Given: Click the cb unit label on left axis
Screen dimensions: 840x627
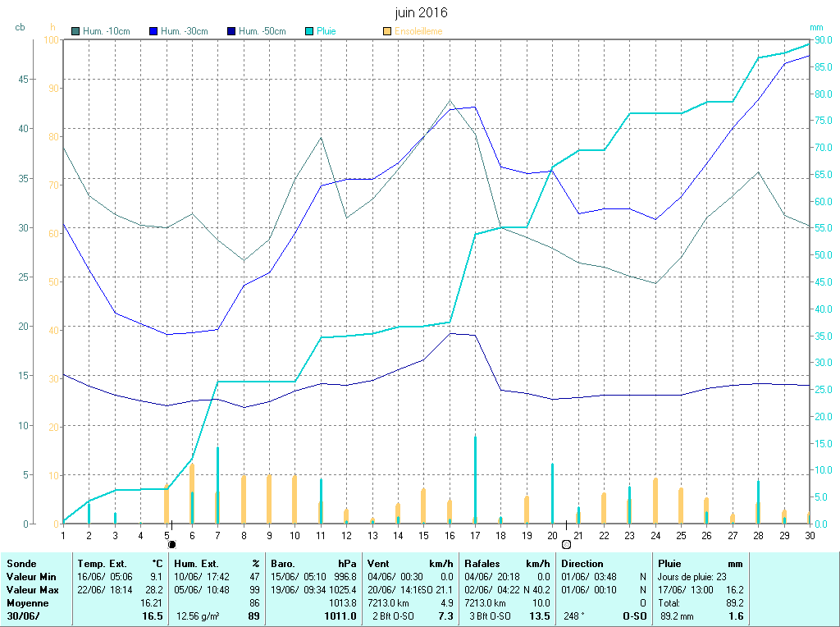Looking at the screenshot, I should [x=20, y=27].
